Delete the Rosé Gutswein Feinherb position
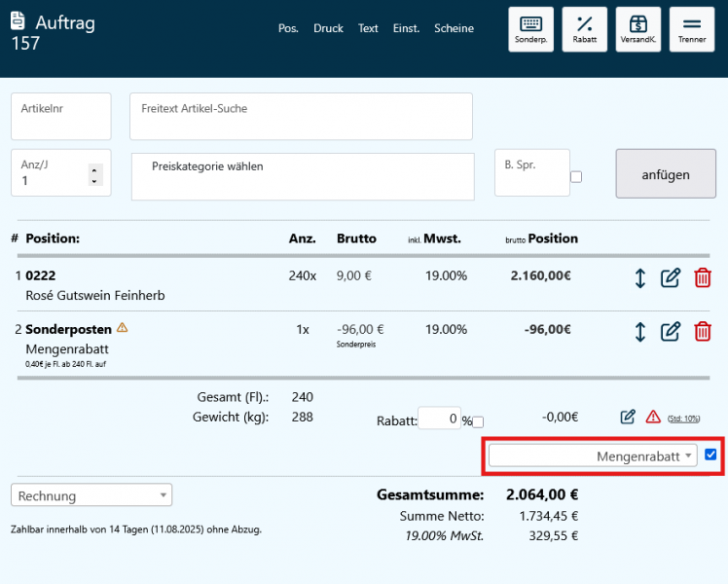The width and height of the screenshot is (728, 584). [x=702, y=277]
